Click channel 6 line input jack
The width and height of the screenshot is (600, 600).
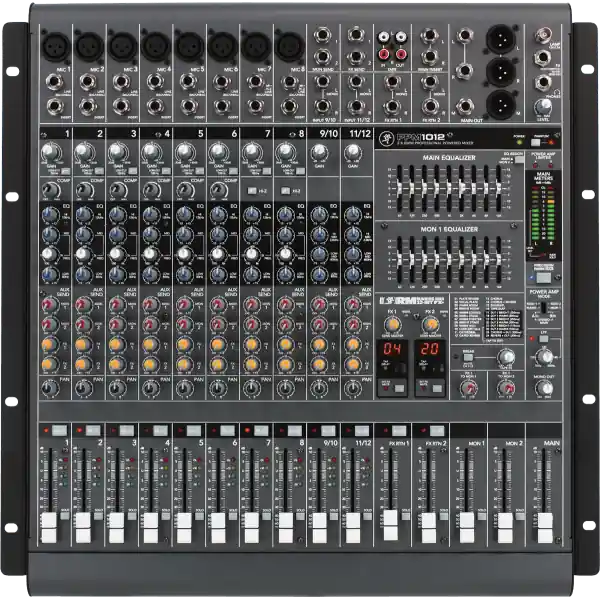222,82
